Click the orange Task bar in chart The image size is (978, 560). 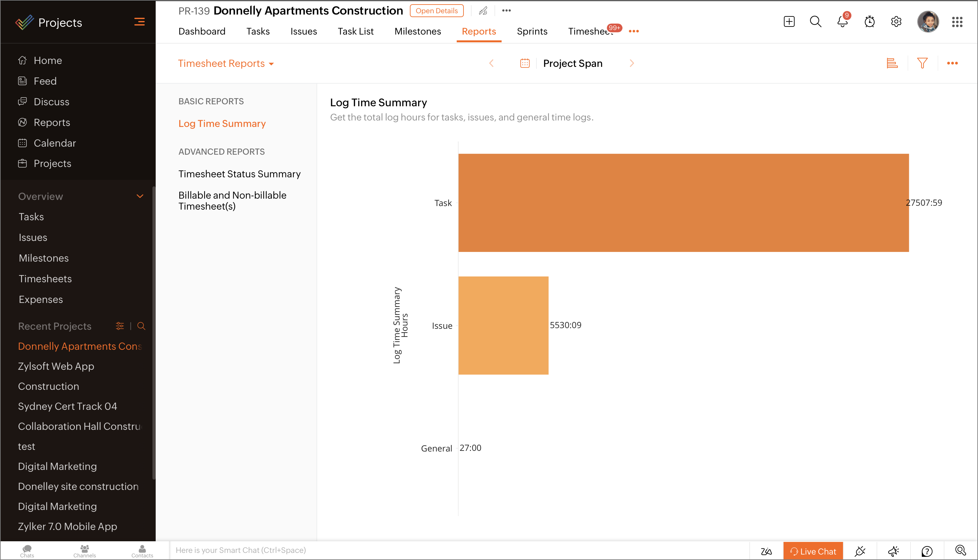click(683, 203)
